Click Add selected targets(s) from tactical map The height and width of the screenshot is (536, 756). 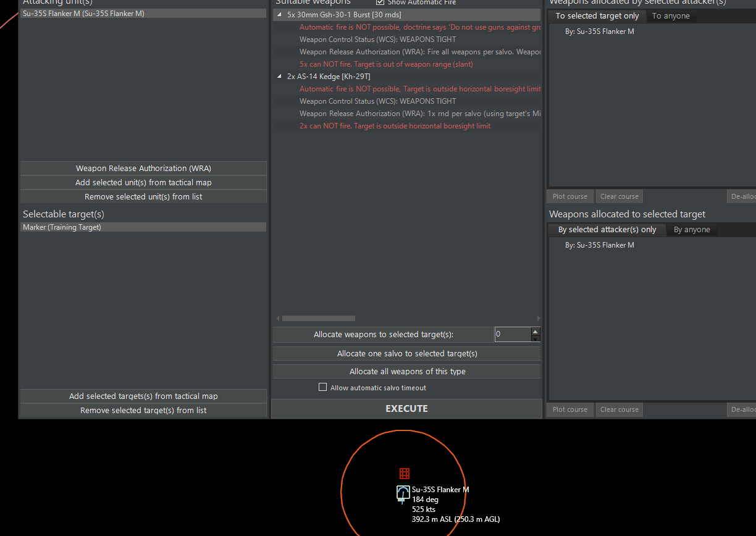(143, 396)
